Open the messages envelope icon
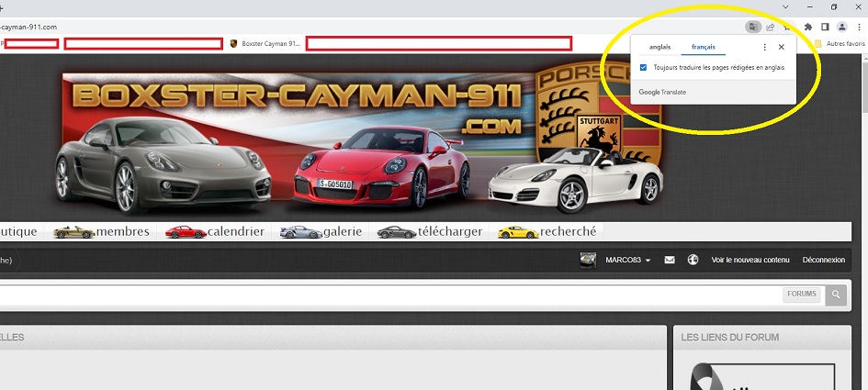The width and height of the screenshot is (868, 390). [x=670, y=260]
